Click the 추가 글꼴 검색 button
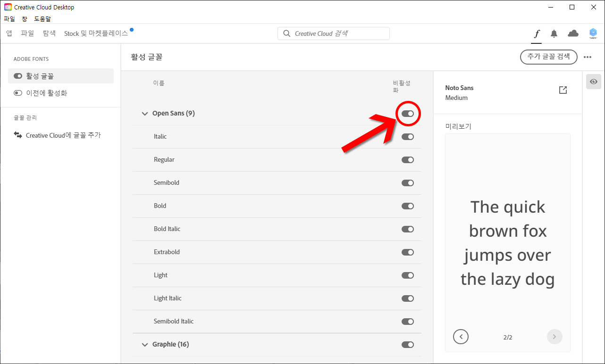Screen dimensions: 605x364 pyautogui.click(x=549, y=57)
